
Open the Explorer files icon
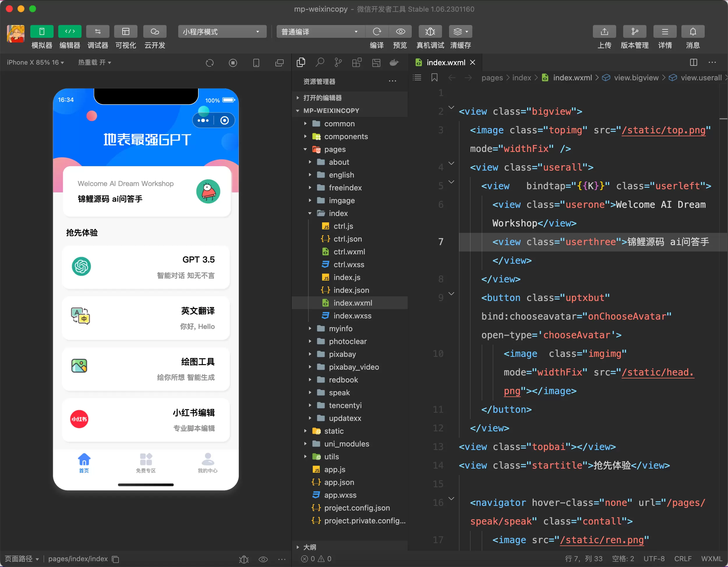point(301,62)
